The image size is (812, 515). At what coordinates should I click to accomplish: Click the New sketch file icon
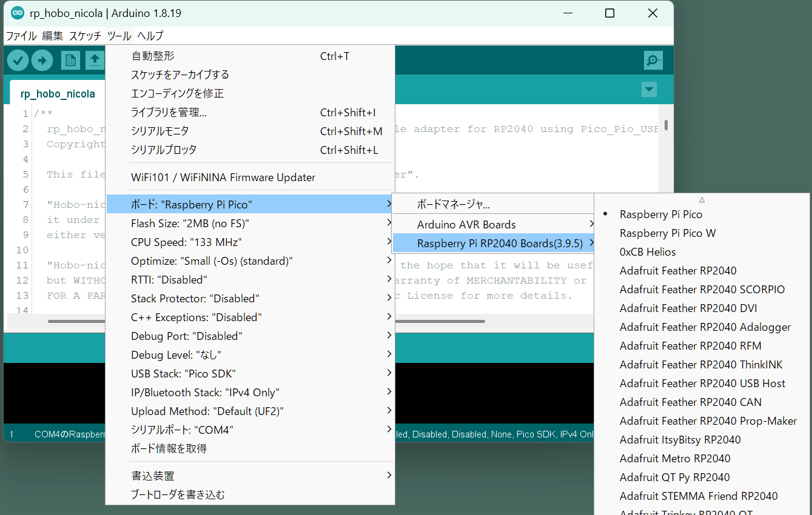coord(70,60)
